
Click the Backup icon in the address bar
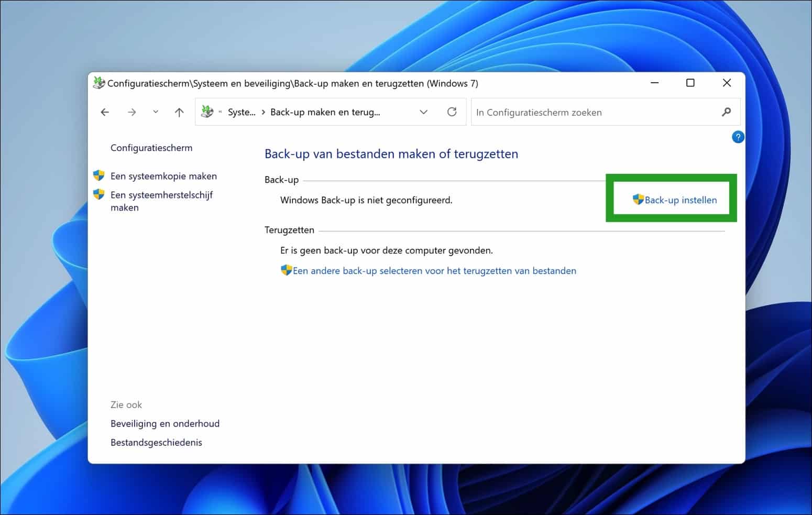[206, 112]
